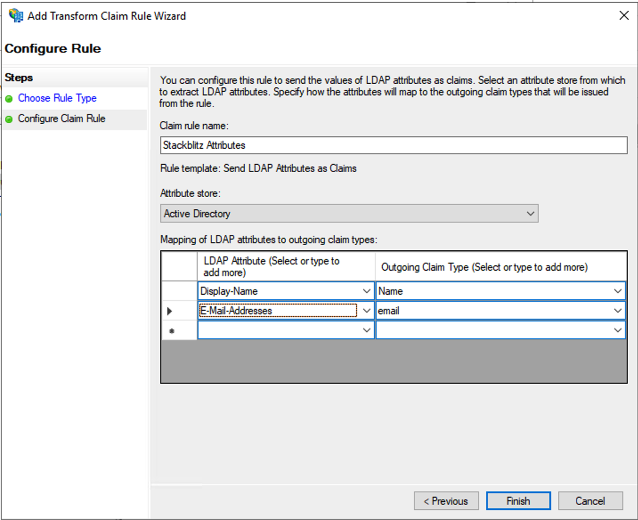This screenshot has width=638, height=520.
Task: Open the empty row's LDAP attribute dropdown
Action: (x=365, y=330)
